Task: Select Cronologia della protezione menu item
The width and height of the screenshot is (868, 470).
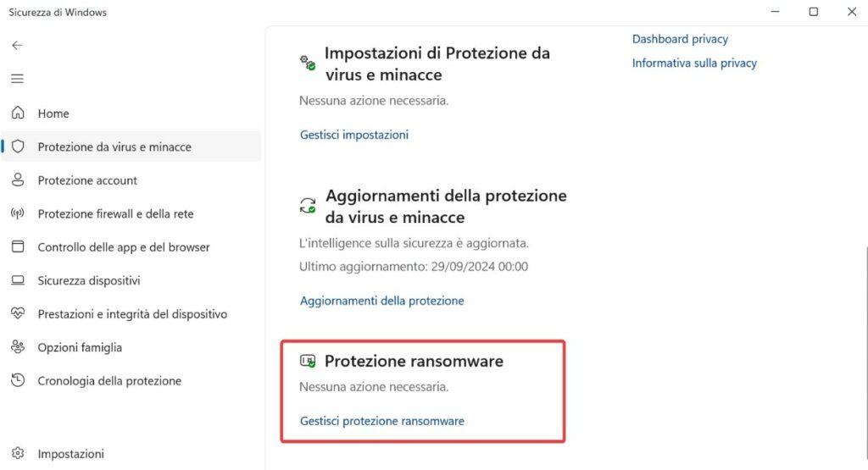Action: pos(109,381)
